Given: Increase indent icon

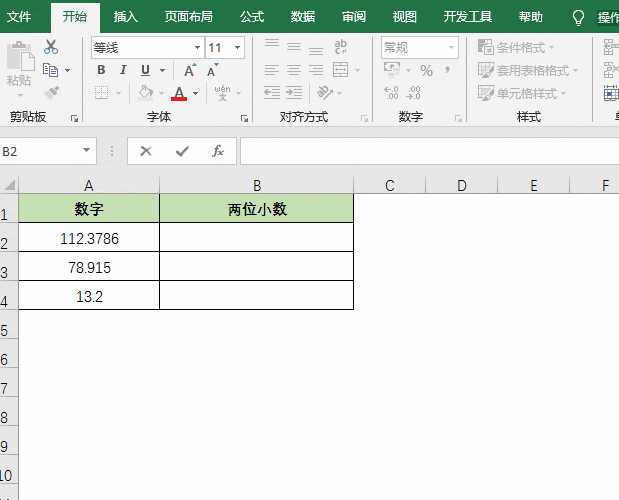Looking at the screenshot, I should pos(294,93).
